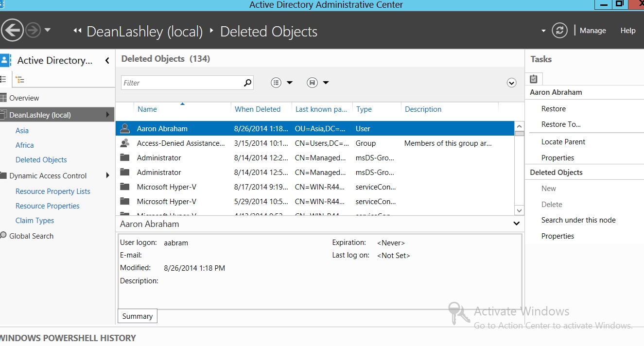Switch to tree view icon in navigation pane
Image resolution: width=644 pixels, height=346 pixels.
pyautogui.click(x=20, y=80)
